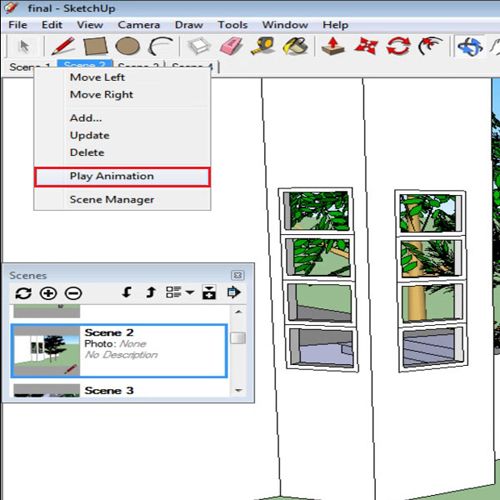The width and height of the screenshot is (500, 500).
Task: Click 'No Description' text of Scene 2
Action: (121, 355)
